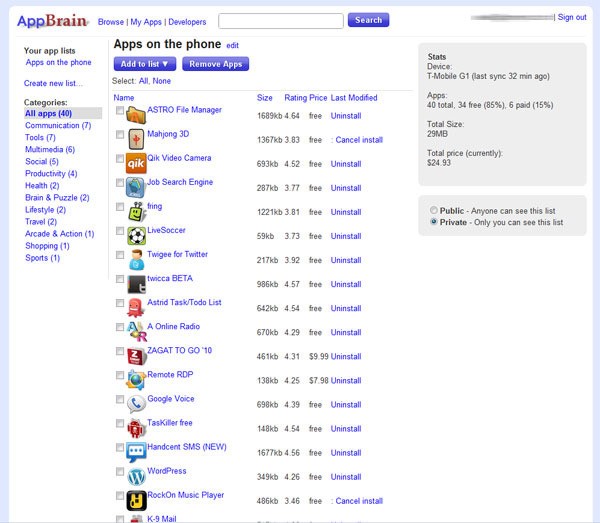600x523 pixels.
Task: Sort by the Name column header
Action: pyautogui.click(x=124, y=98)
